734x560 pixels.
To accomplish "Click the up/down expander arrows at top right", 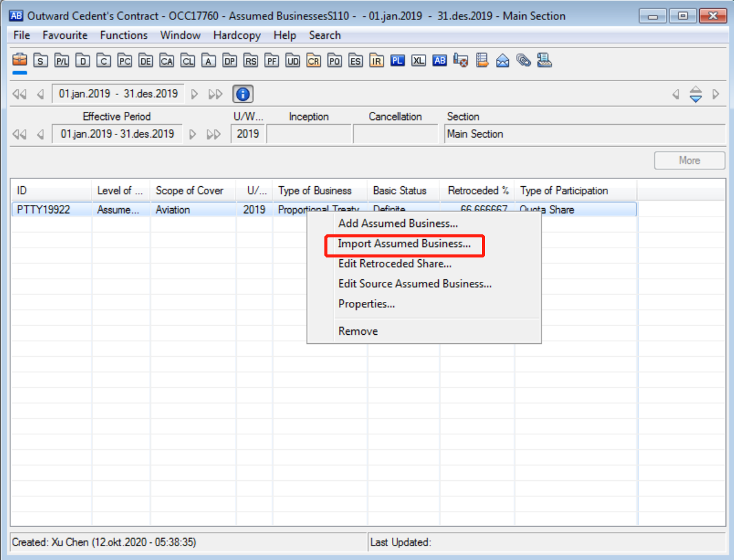I will point(696,94).
